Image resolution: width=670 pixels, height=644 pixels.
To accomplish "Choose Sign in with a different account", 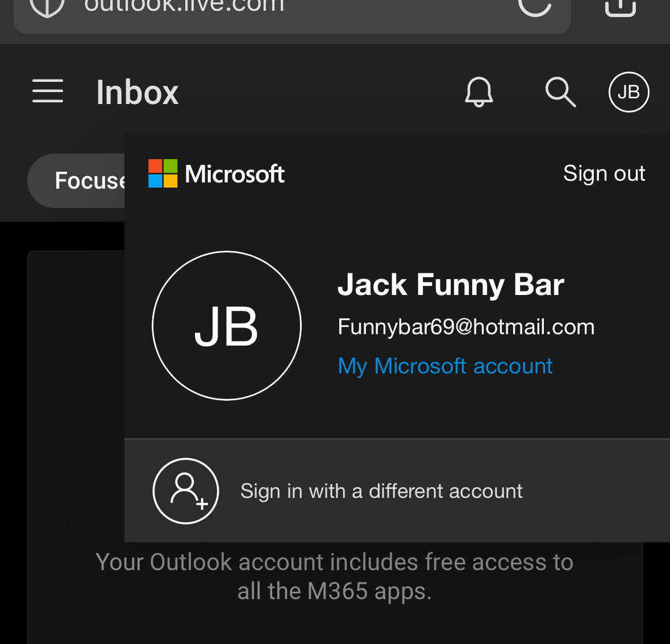I will click(397, 491).
